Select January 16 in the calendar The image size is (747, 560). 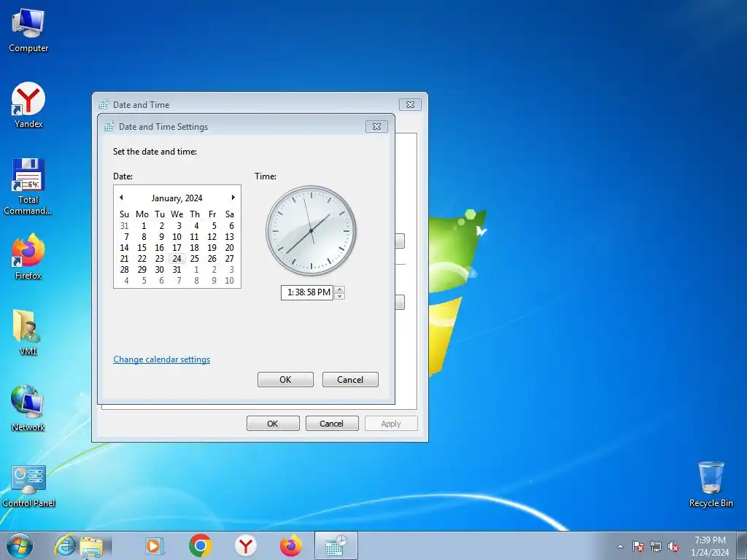pos(160,248)
